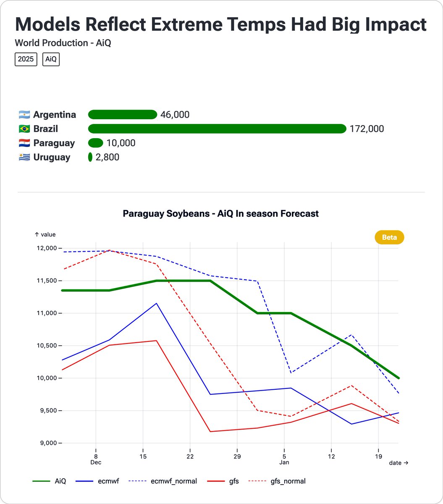Toggle the gfs_normal dashed legend entry
Screen dimensions: 443x504
[277, 481]
